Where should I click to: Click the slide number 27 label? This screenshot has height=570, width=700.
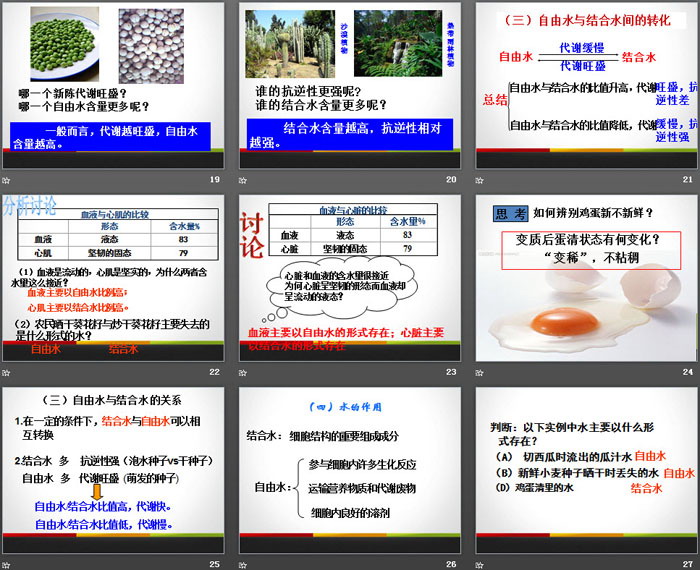(x=686, y=563)
